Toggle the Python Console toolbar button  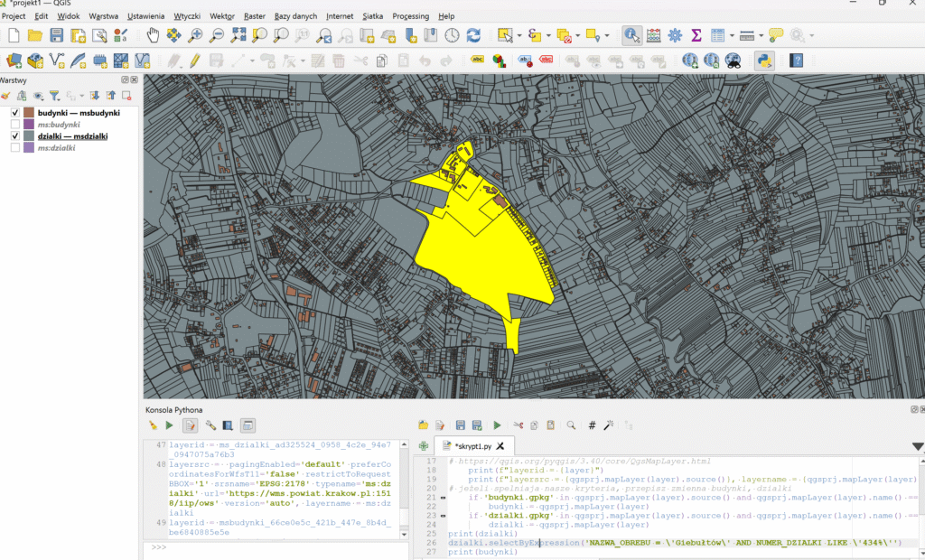click(763, 61)
